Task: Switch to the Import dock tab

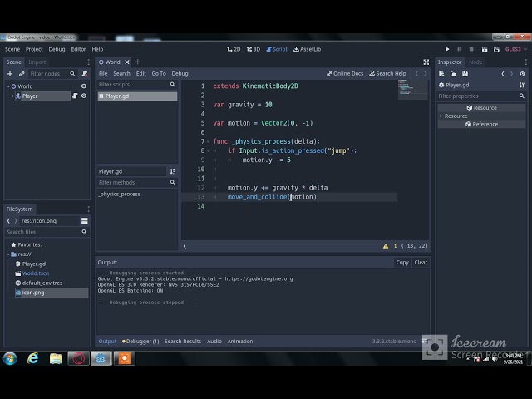Action: [x=37, y=62]
